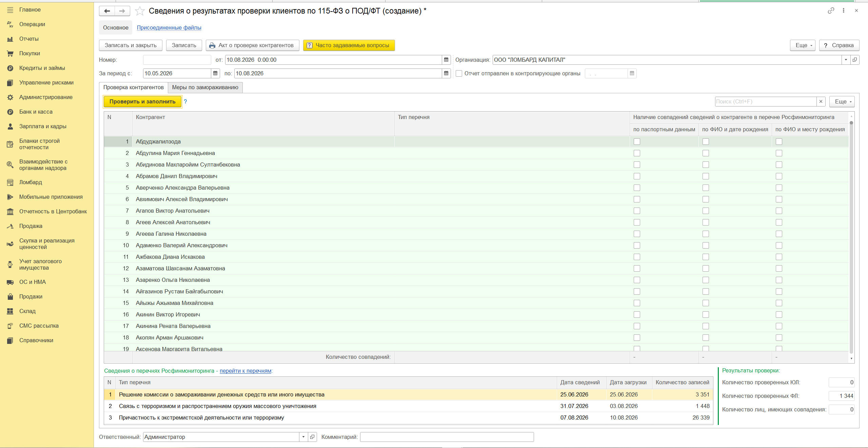Screen dimensions: 868x448
Task: Check passport match for Азаренко Ольга Николаевна
Action: (637, 280)
